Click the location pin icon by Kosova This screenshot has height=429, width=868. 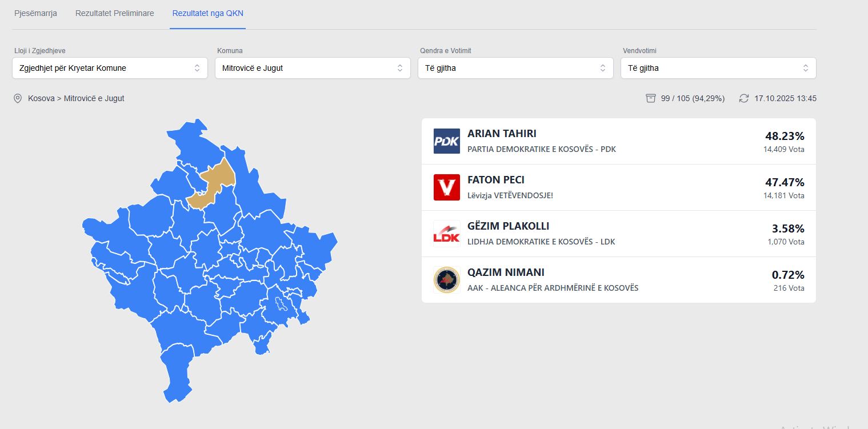click(18, 98)
